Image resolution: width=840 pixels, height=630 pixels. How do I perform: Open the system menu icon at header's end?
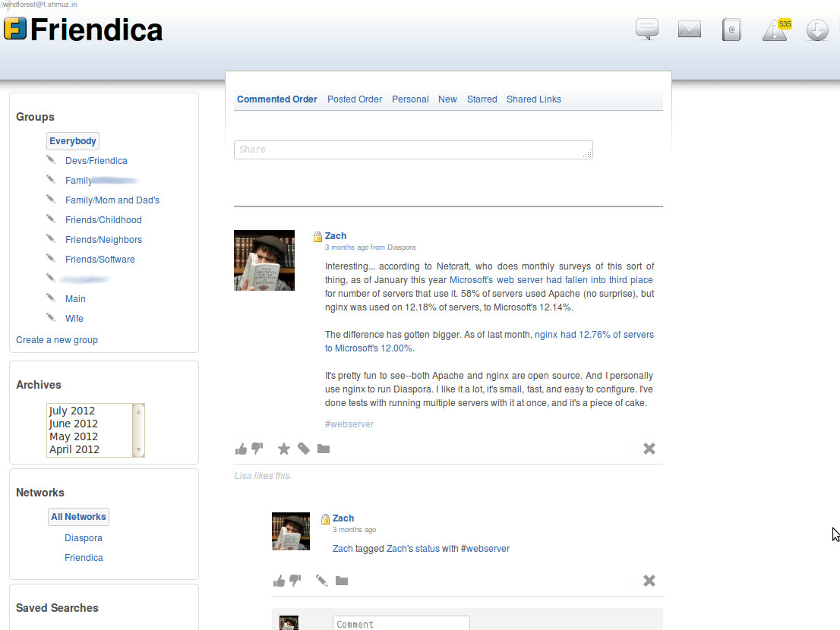817,30
